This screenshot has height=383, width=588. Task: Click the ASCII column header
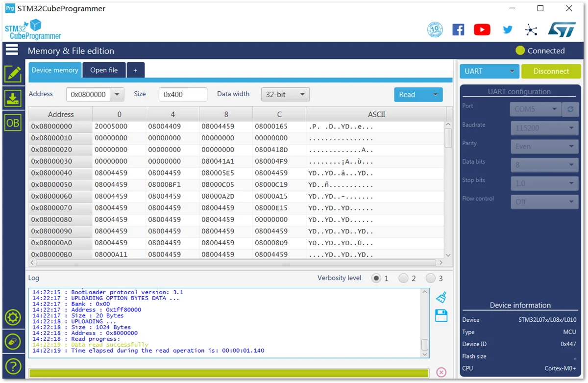(x=376, y=114)
